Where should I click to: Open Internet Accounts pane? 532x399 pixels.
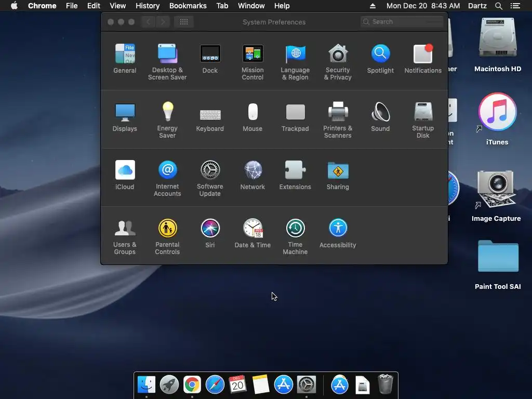tap(167, 178)
